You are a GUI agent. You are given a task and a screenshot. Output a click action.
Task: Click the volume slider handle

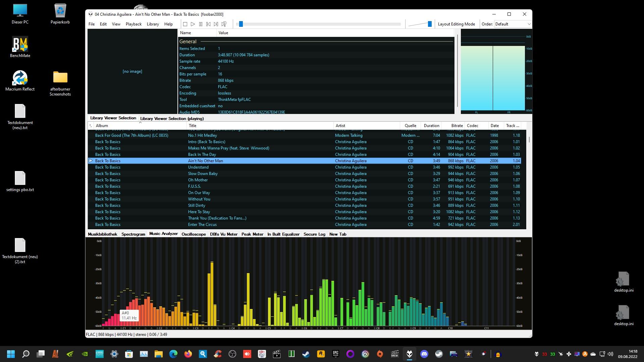(x=430, y=24)
